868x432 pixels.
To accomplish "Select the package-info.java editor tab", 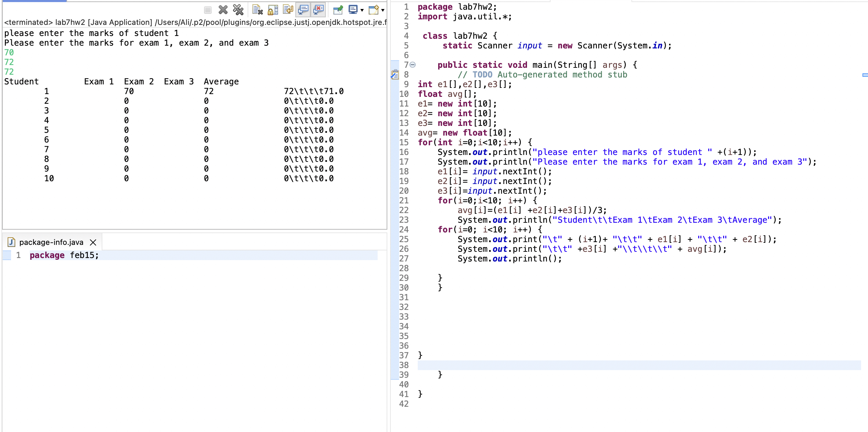I will pos(51,242).
